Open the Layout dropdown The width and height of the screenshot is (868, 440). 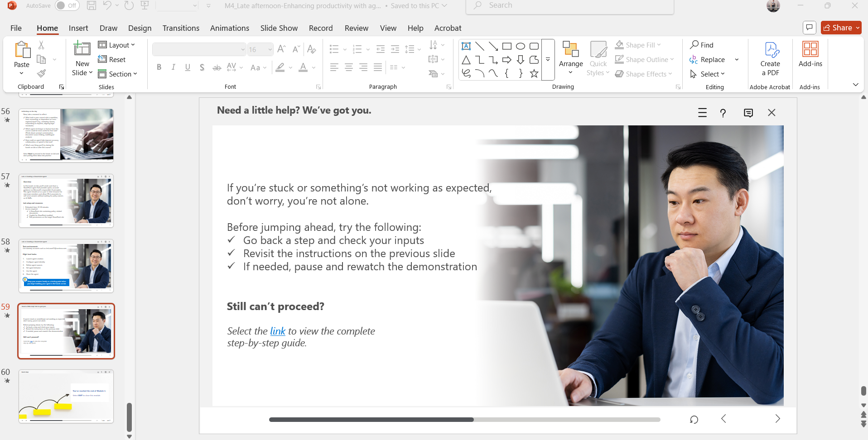116,45
